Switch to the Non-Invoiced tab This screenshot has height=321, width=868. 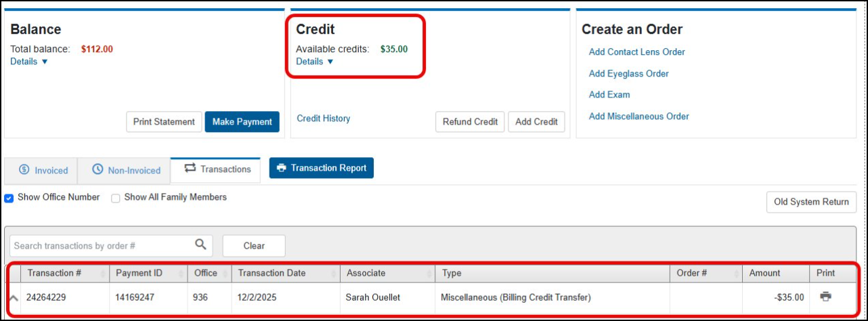[127, 170]
